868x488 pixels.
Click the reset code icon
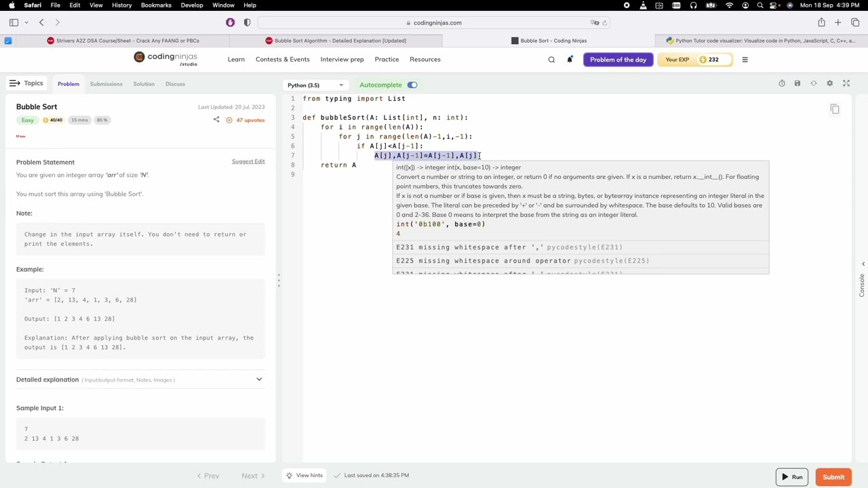814,83
